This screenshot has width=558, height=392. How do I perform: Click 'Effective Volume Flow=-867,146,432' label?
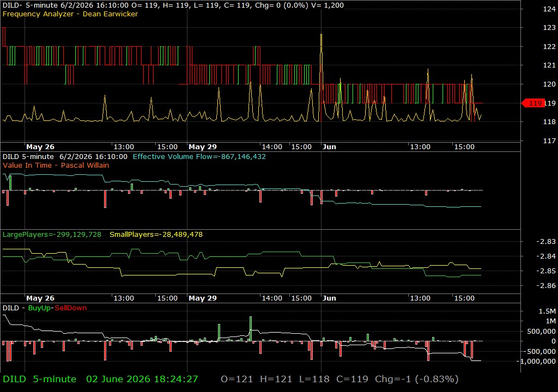pyautogui.click(x=199, y=156)
